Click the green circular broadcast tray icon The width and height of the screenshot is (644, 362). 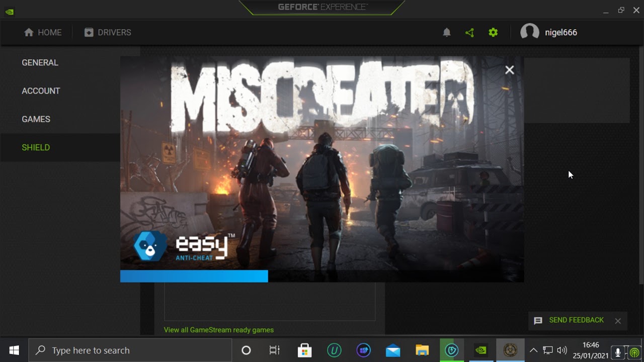pyautogui.click(x=634, y=352)
